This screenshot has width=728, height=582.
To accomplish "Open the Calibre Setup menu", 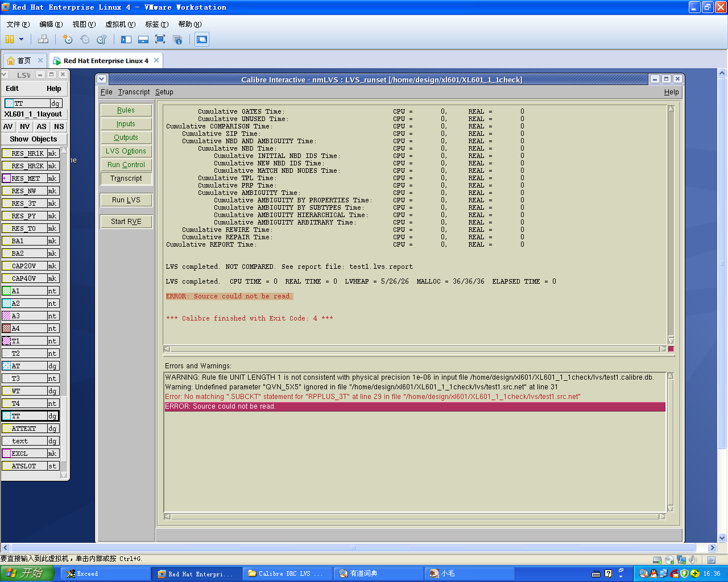I will pos(164,92).
